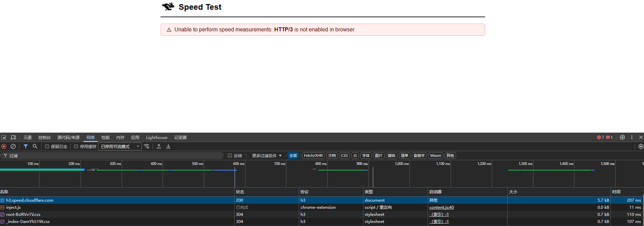
Task: Enable the 停用缓存 checkbox
Action: [x=76, y=147]
